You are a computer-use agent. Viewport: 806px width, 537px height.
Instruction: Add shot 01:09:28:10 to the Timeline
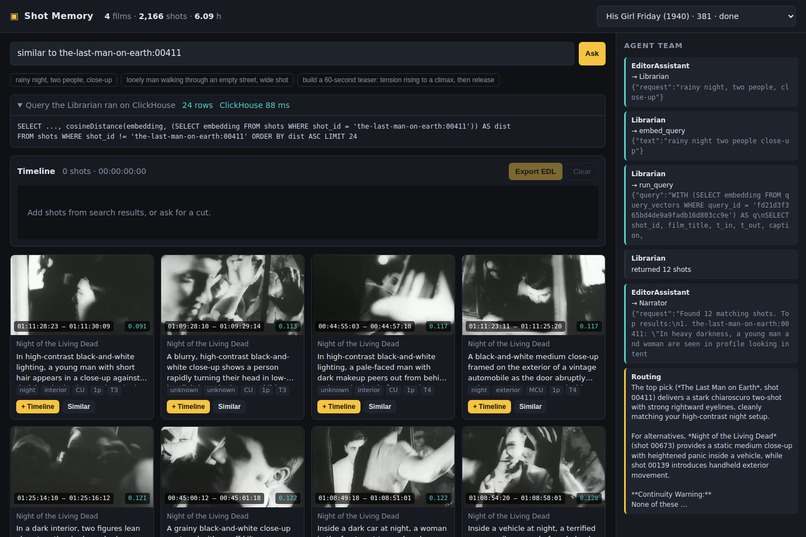188,406
